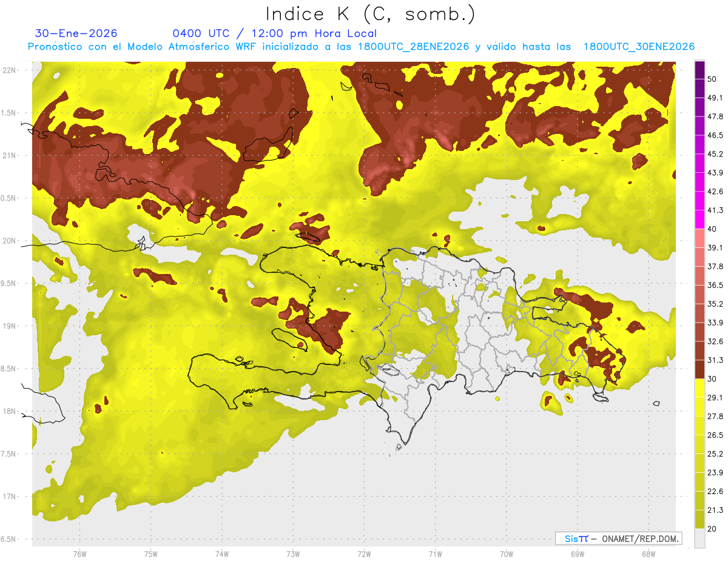This screenshot has width=728, height=562.
Task: Click legend value '33.9'
Action: [x=715, y=323]
